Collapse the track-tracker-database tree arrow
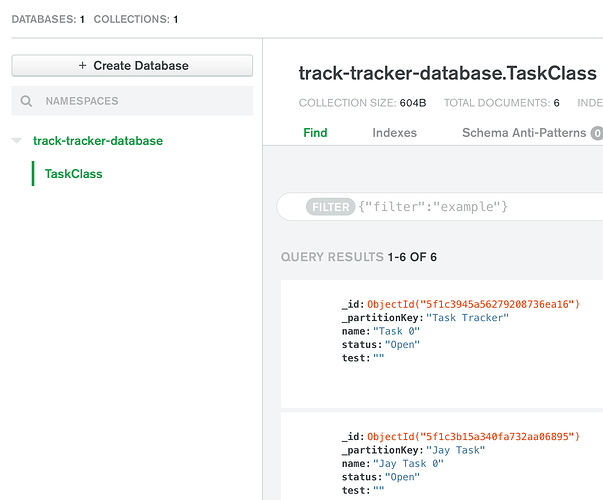Image resolution: width=603 pixels, height=500 pixels. tap(17, 141)
